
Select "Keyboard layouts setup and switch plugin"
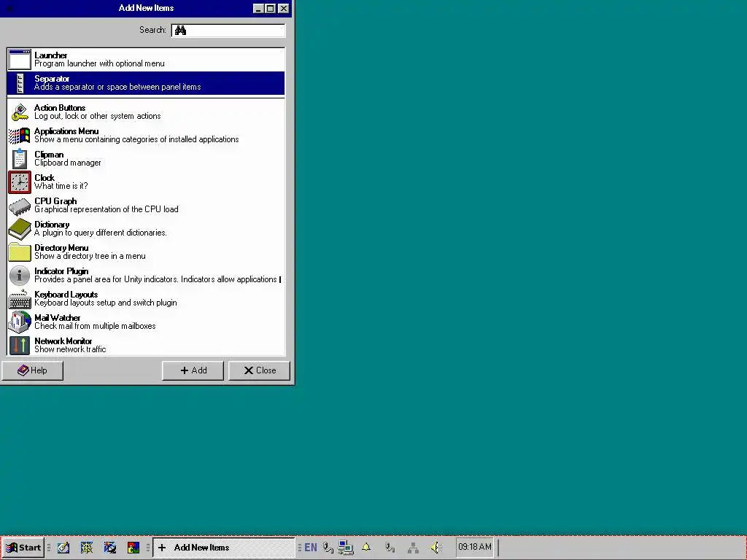click(106, 303)
